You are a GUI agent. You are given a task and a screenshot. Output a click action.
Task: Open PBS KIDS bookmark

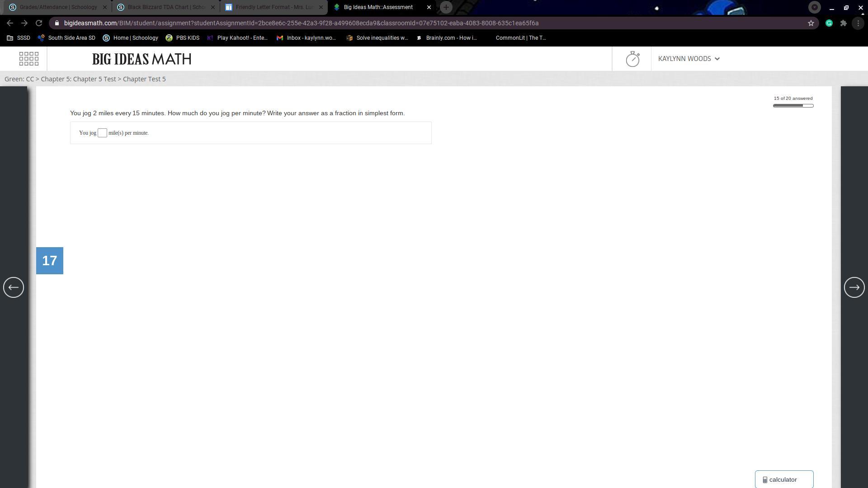(183, 38)
